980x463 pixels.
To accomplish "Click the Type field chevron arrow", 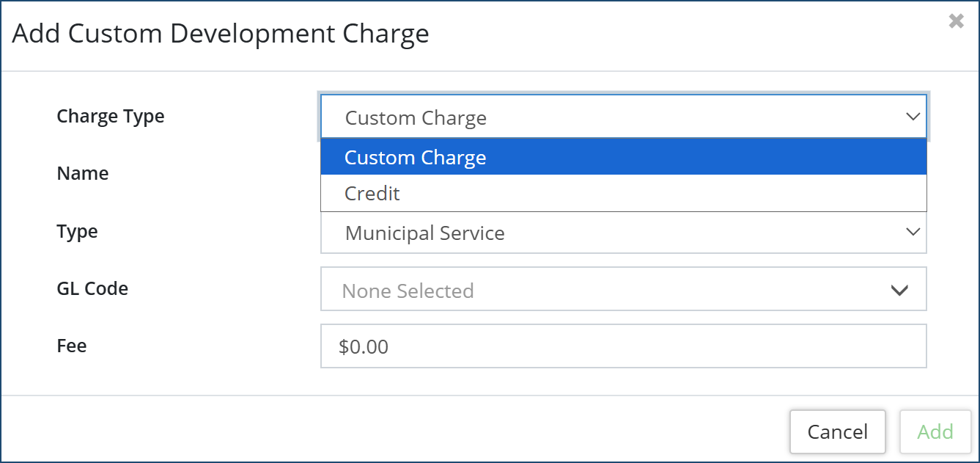I will click(913, 232).
